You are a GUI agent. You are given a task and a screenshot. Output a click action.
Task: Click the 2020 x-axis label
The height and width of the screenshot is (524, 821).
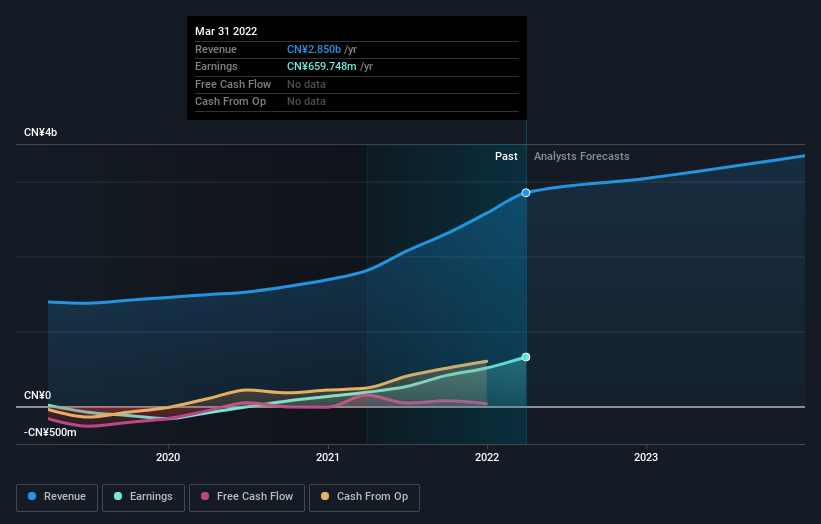pyautogui.click(x=168, y=458)
